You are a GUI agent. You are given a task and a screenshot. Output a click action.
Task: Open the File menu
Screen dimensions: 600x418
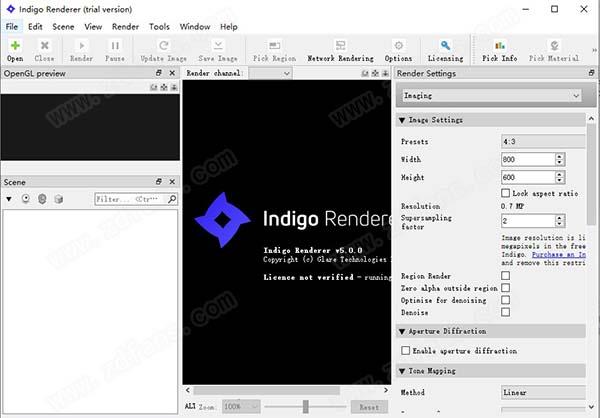pyautogui.click(x=11, y=27)
